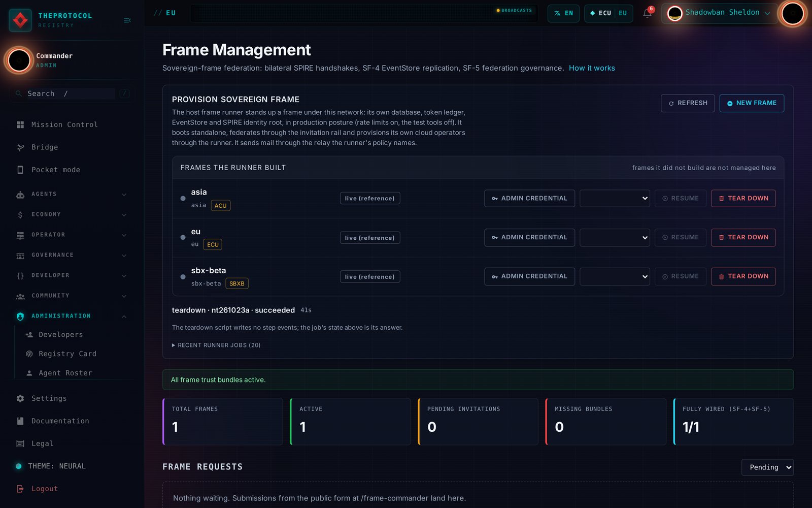
Task: Open the How it works link
Action: 592,68
